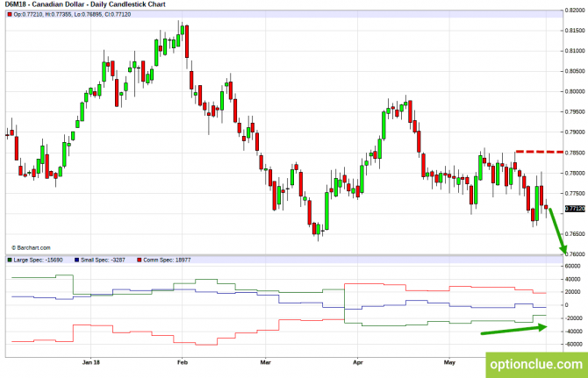Click the 0.77500 price axis label
Screen dimensions: 588x378
pyautogui.click(x=575, y=193)
